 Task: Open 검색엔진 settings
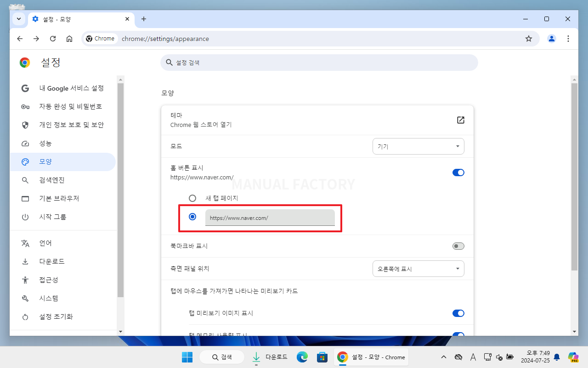tap(63, 180)
